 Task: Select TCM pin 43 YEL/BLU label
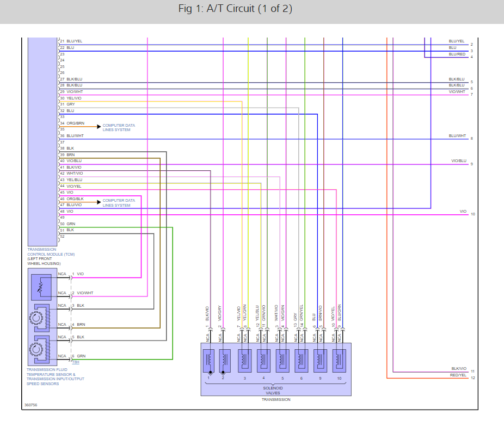pos(71,180)
